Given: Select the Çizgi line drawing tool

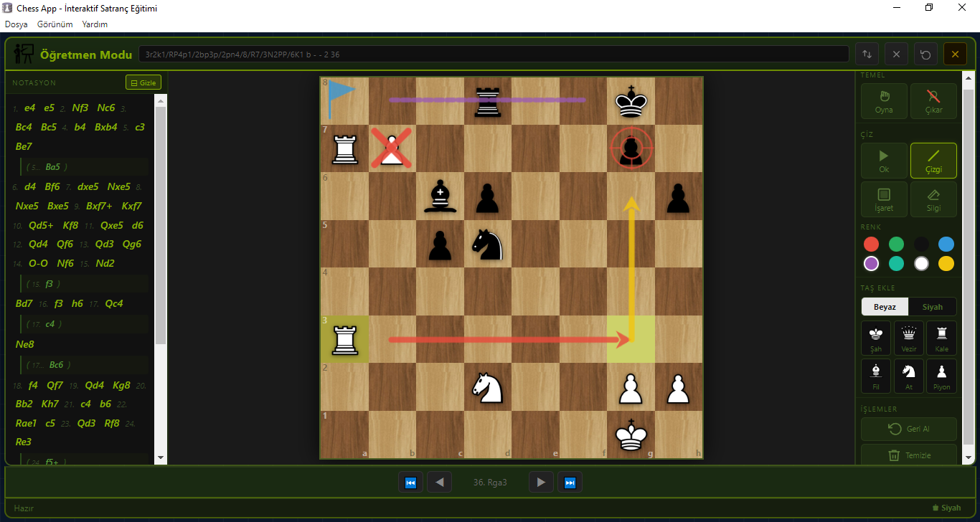Looking at the screenshot, I should point(933,161).
